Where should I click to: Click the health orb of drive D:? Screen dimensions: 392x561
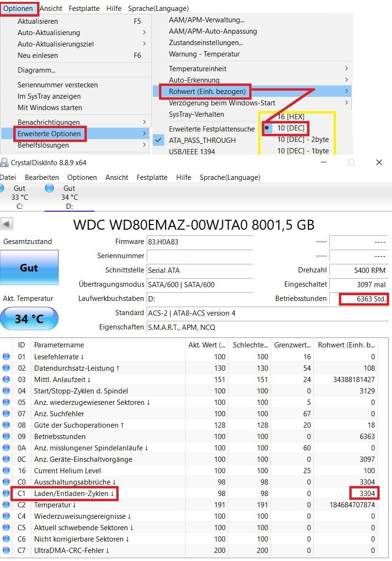(49, 188)
